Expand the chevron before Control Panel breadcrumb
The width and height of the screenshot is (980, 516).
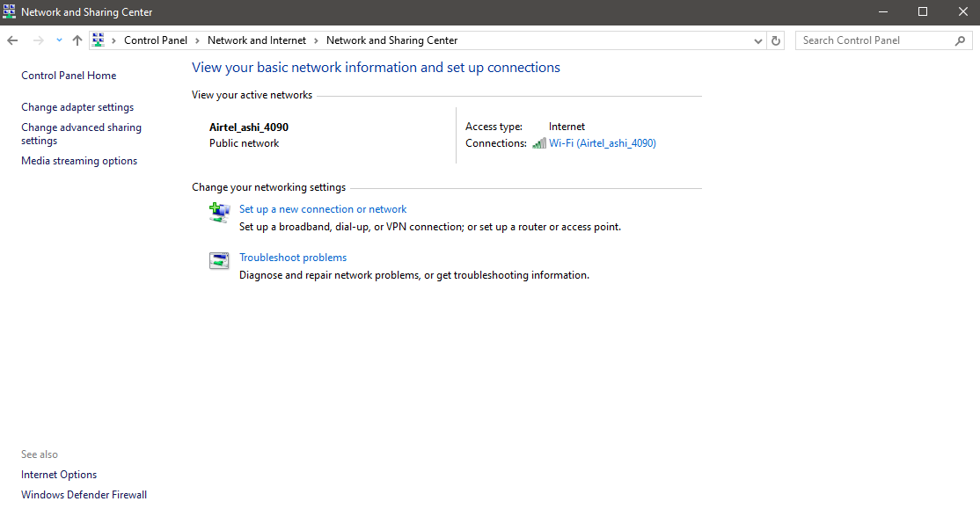tap(113, 40)
